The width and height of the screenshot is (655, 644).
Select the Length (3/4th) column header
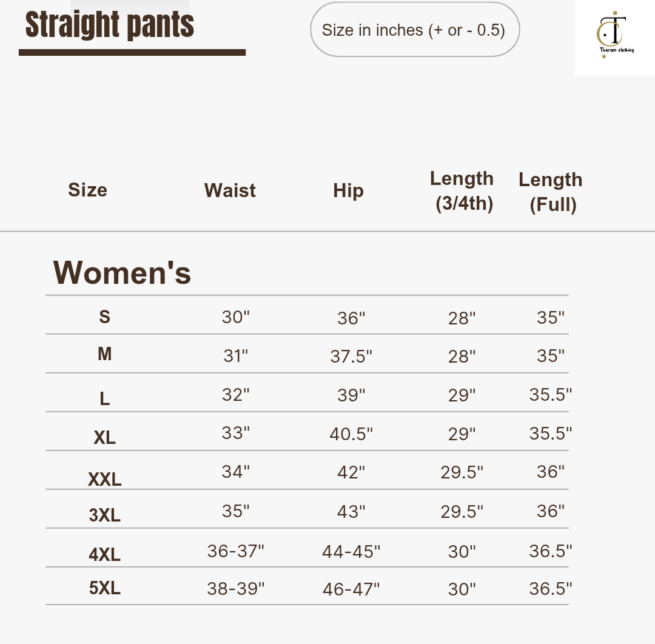(x=463, y=190)
